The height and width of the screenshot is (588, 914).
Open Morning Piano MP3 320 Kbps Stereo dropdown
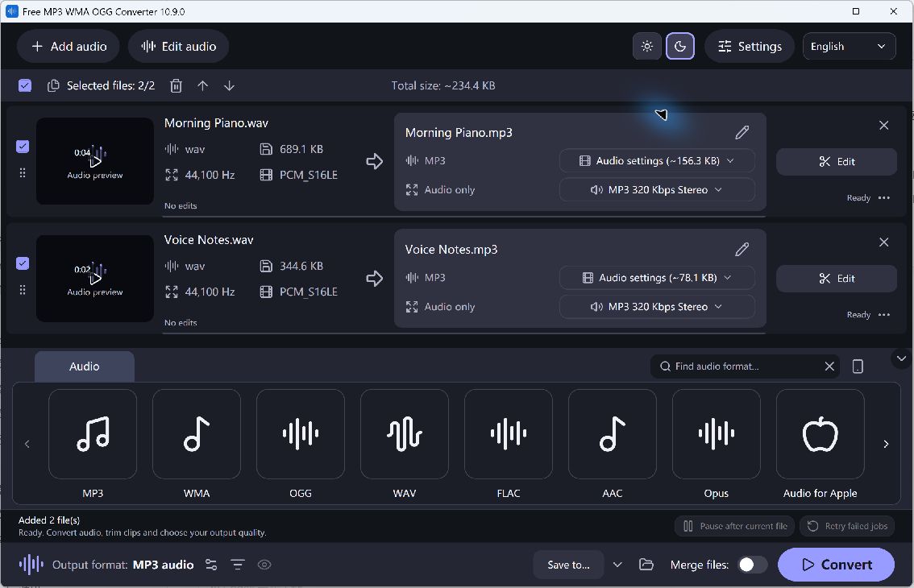click(x=657, y=190)
